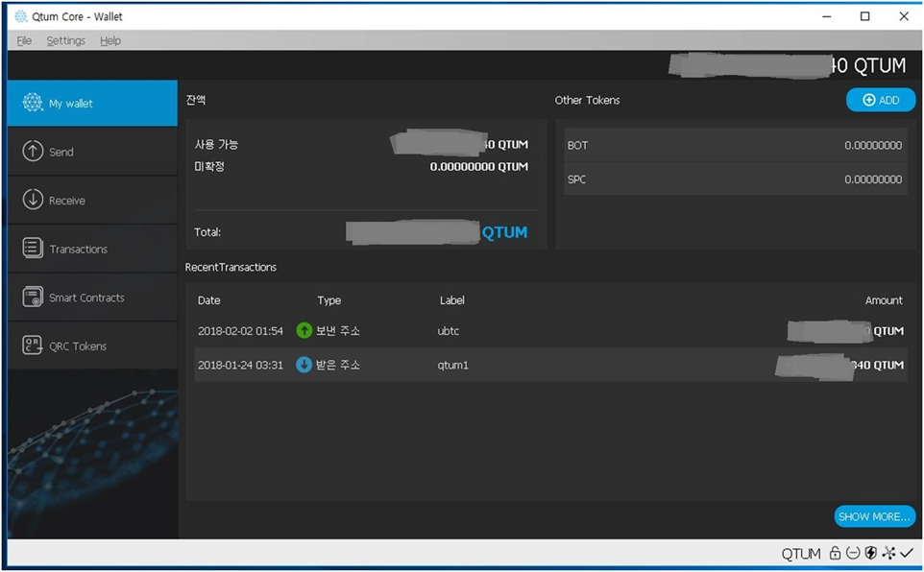Click the green sent arrow icon for ubtc
This screenshot has width=924, height=572.
click(304, 330)
